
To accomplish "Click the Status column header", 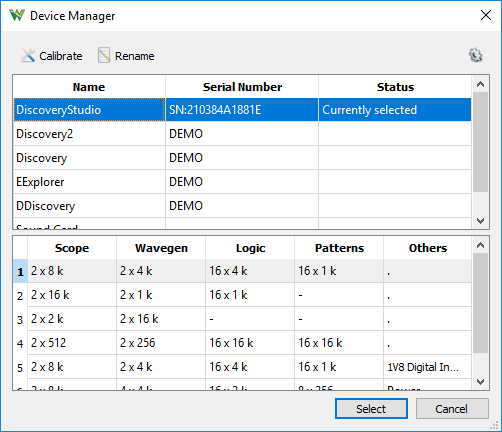I will click(395, 87).
